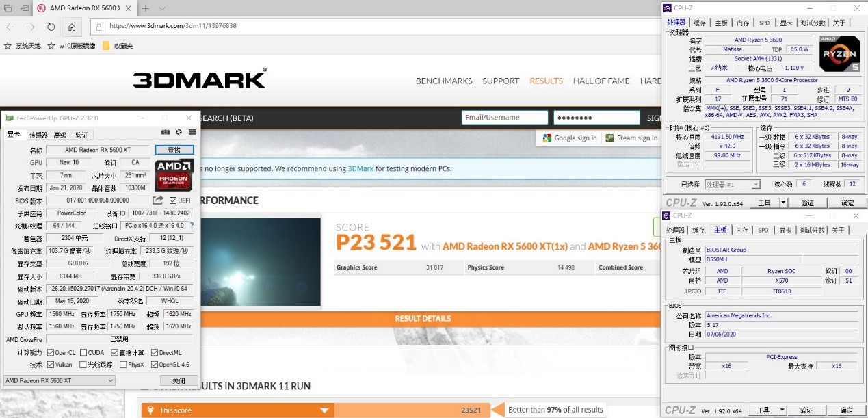Open SPD tab in upper CPU-Z window
The width and height of the screenshot is (868, 418).
[x=764, y=23]
